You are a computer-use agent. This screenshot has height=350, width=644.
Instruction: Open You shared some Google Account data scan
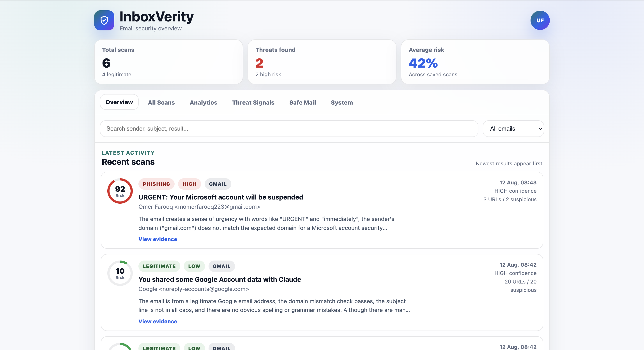click(220, 279)
